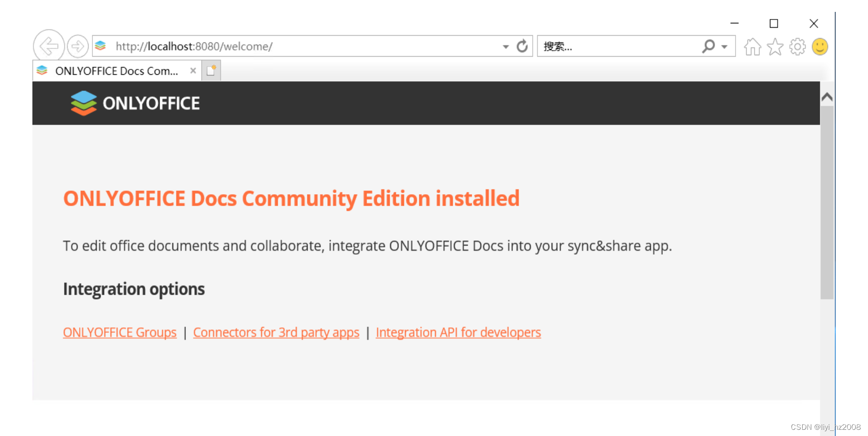Open a new tab with the blank tab button
Image resolution: width=868 pixels, height=436 pixels.
[x=211, y=70]
